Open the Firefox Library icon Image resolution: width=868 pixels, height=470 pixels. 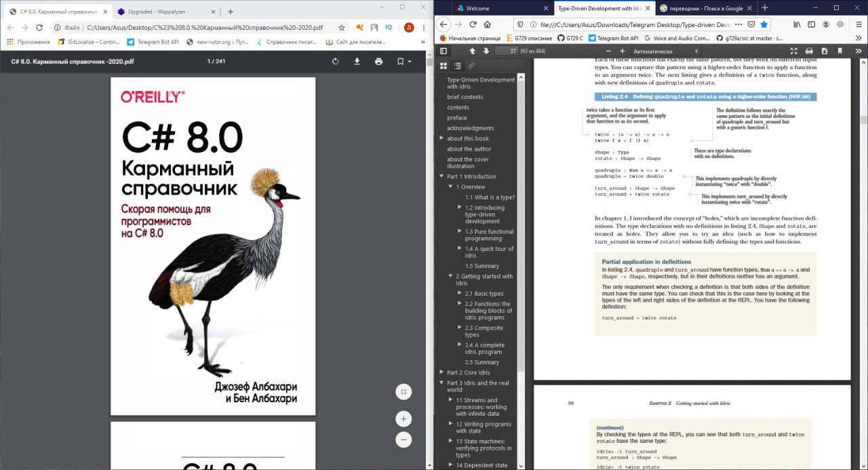coord(797,24)
